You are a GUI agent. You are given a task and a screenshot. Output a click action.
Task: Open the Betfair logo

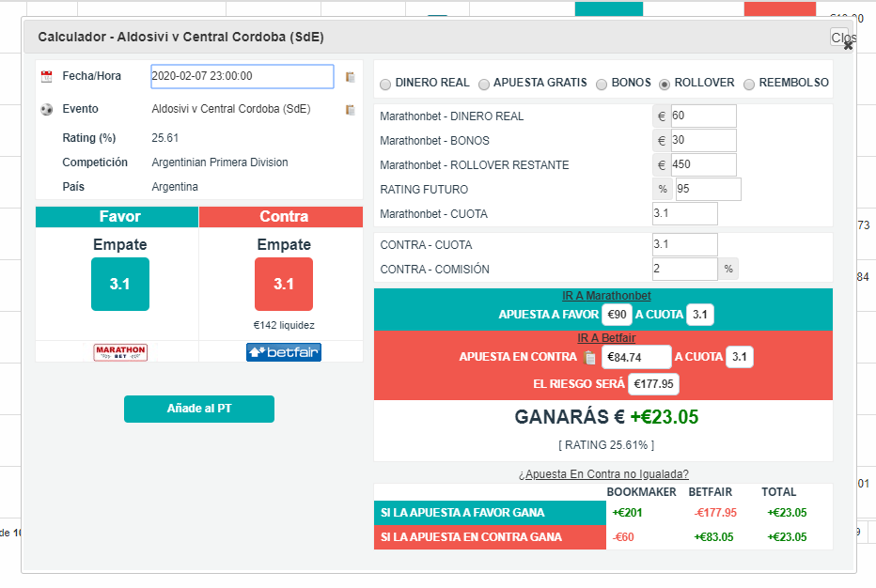(x=284, y=352)
